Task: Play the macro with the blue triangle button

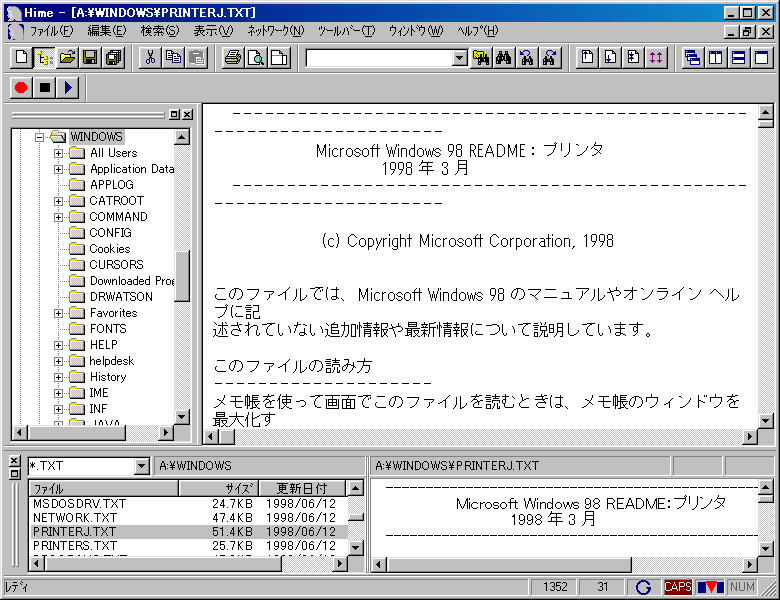Action: click(67, 88)
